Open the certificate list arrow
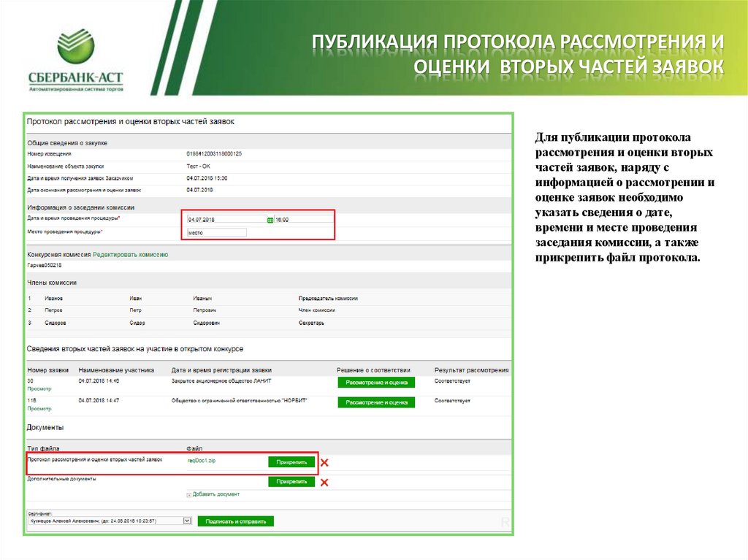Image resolution: width=748 pixels, height=560 pixels. pos(187,521)
